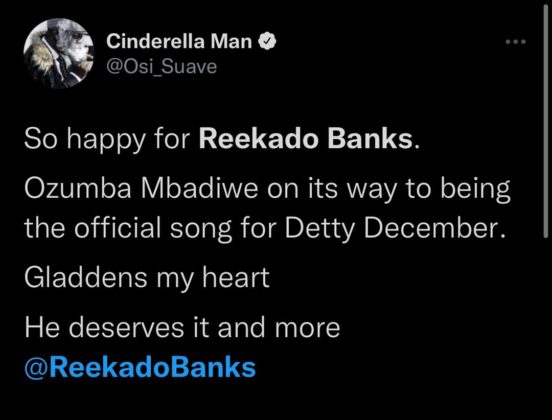The image size is (552, 420).
Task: Click the word December
Action: (x=432, y=227)
